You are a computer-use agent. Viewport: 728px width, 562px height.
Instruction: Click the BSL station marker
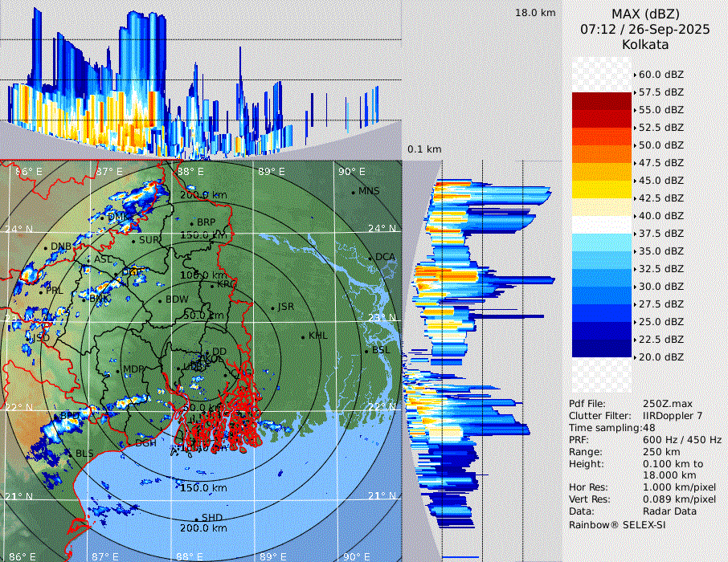point(366,351)
